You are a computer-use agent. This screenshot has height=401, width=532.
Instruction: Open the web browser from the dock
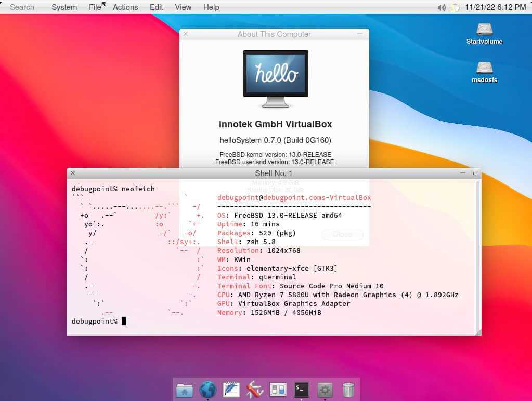tap(207, 390)
